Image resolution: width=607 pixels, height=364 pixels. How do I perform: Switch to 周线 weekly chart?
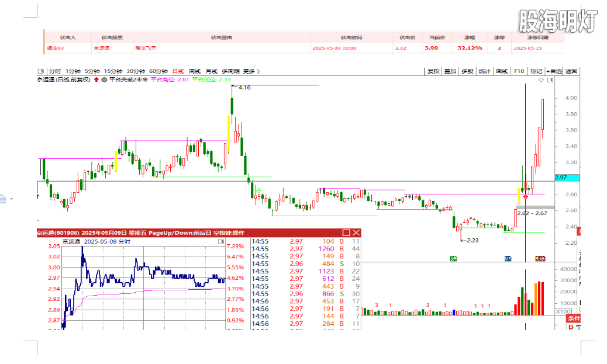point(195,71)
